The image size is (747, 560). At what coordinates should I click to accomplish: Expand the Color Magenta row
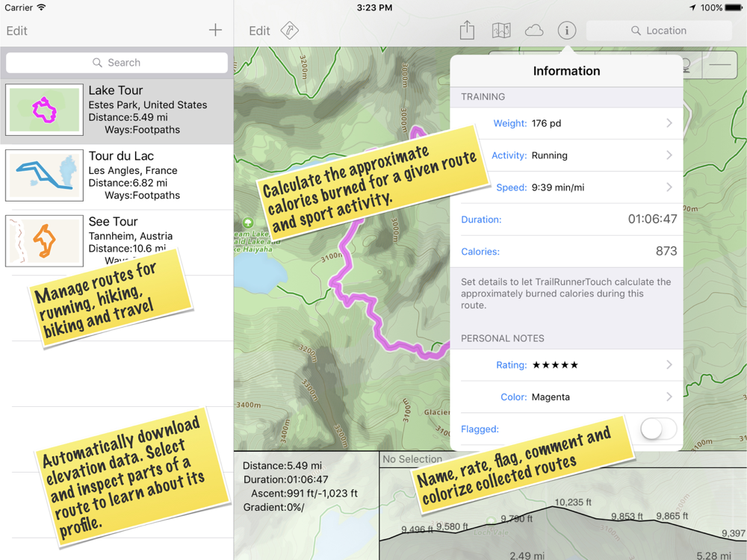(566, 396)
